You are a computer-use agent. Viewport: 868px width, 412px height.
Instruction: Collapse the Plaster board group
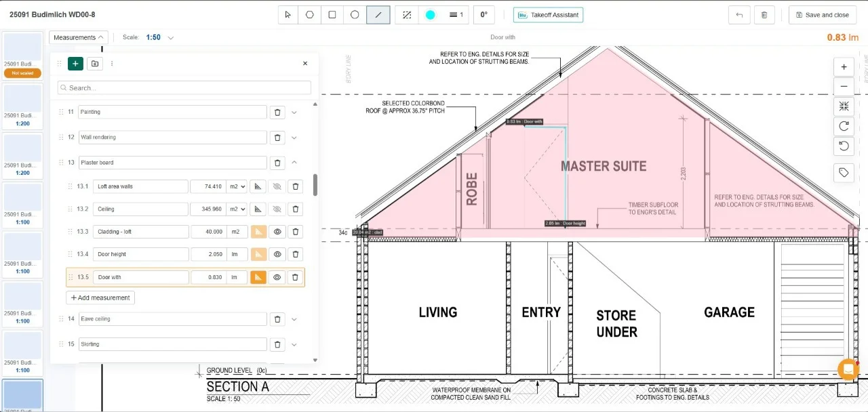pos(294,163)
